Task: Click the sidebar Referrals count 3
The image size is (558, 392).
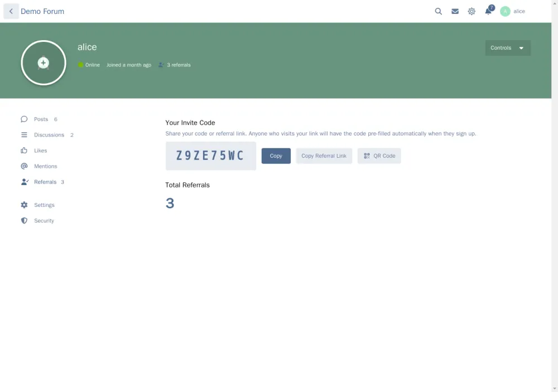Action: 62,182
